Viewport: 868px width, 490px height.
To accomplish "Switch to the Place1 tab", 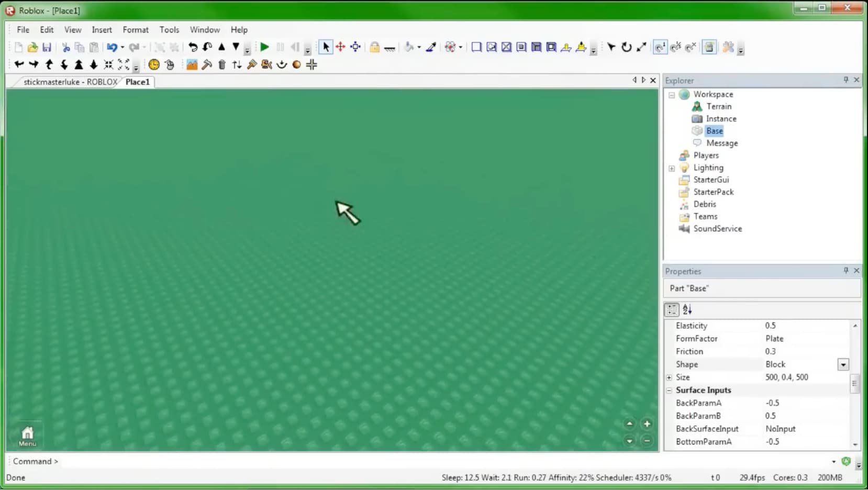I will pyautogui.click(x=137, y=82).
